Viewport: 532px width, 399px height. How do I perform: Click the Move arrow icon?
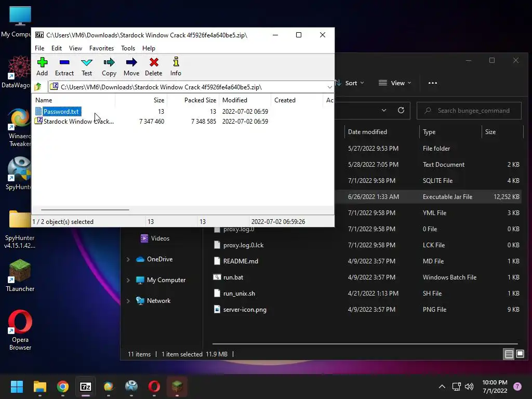point(131,66)
